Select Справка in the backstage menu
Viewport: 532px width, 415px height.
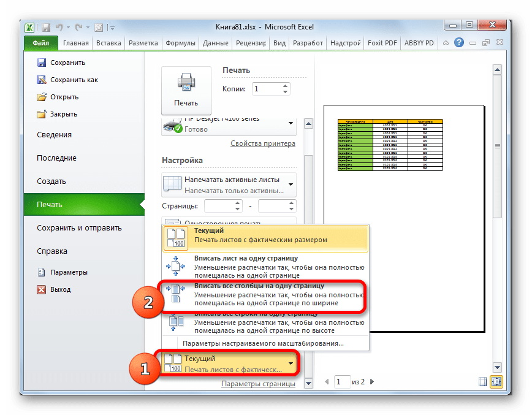(52, 251)
